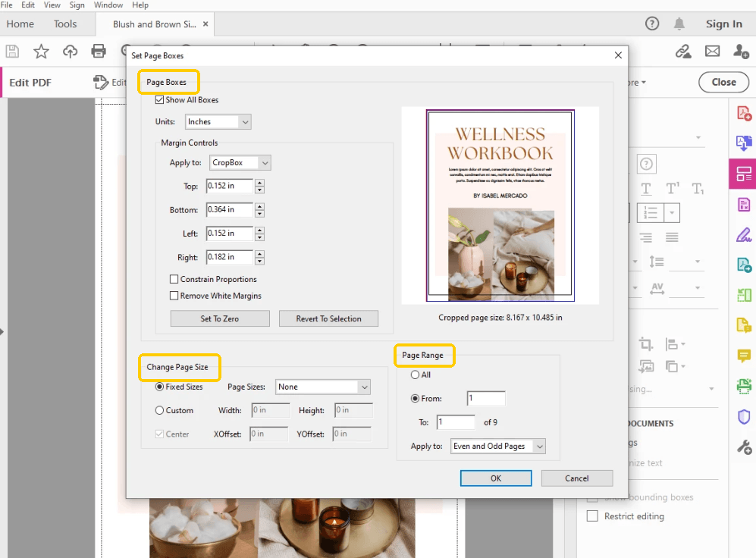Expand the list style dropdown arrow
Image resolution: width=756 pixels, height=558 pixels.
[672, 212]
